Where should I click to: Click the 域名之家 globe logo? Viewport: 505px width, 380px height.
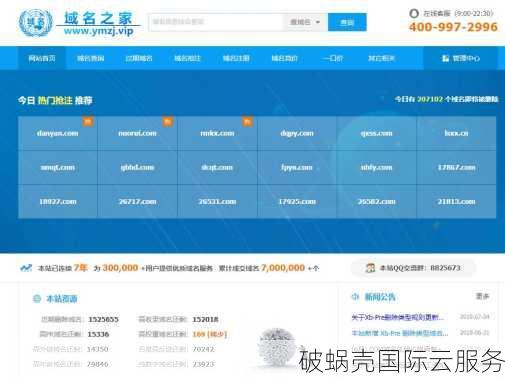coord(35,23)
